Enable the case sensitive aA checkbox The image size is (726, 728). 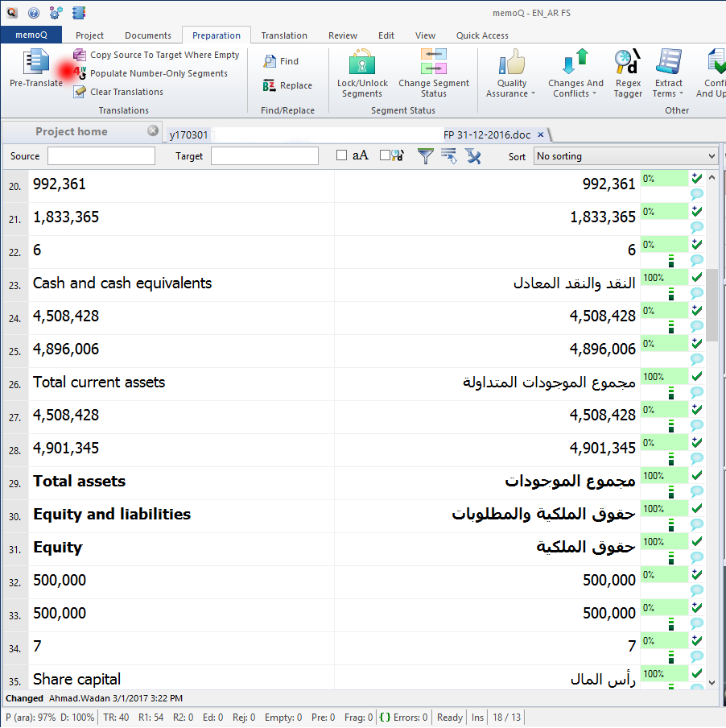tap(342, 156)
